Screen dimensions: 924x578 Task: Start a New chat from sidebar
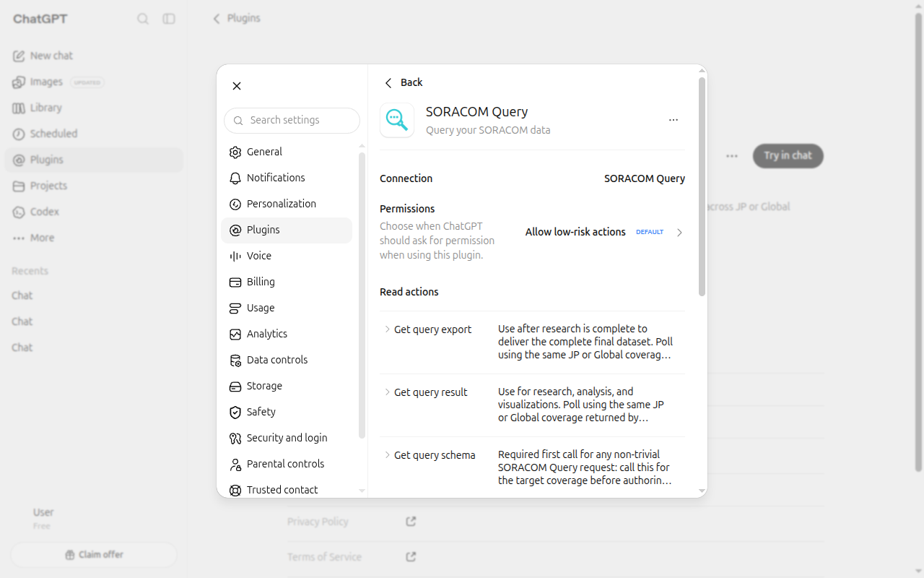(x=94, y=56)
